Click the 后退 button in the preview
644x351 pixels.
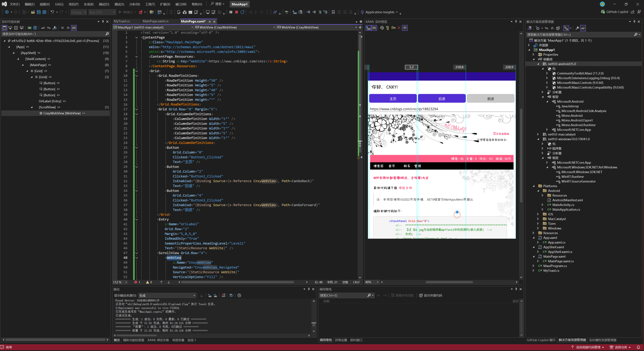coord(441,99)
